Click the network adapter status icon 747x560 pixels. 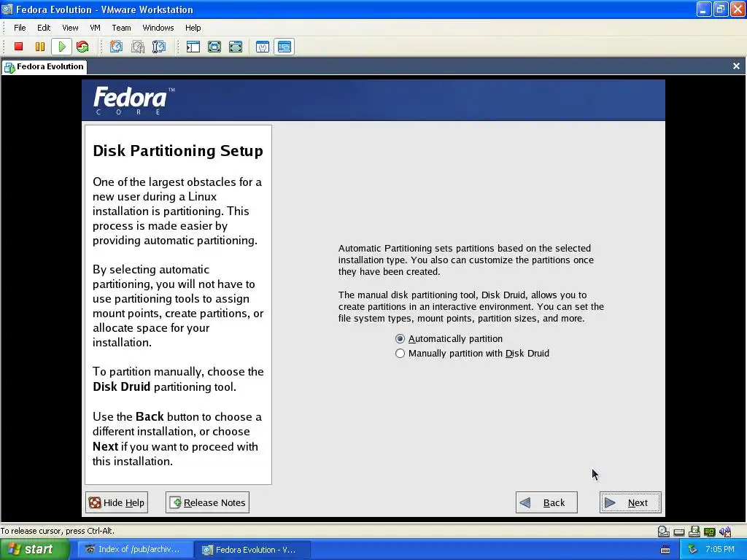709,532
